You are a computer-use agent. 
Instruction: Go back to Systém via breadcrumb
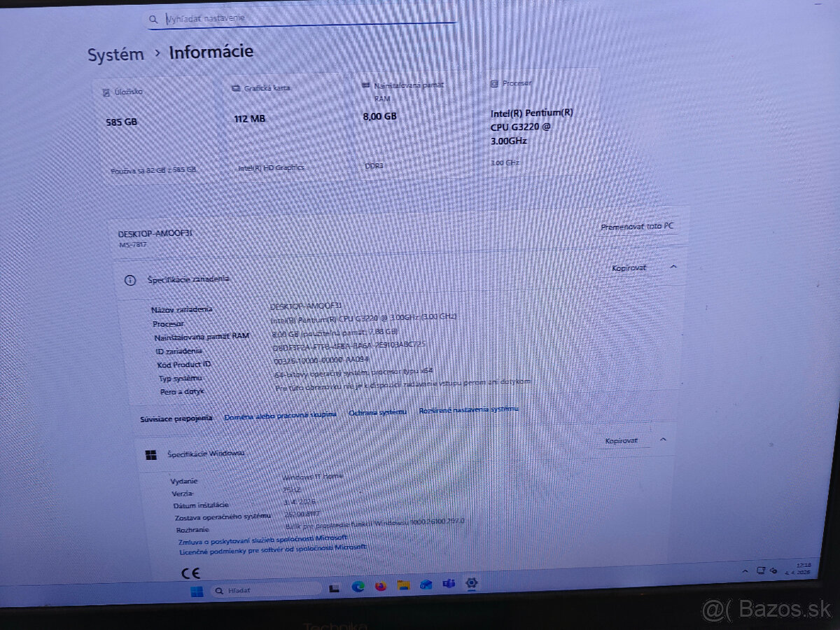pyautogui.click(x=114, y=54)
